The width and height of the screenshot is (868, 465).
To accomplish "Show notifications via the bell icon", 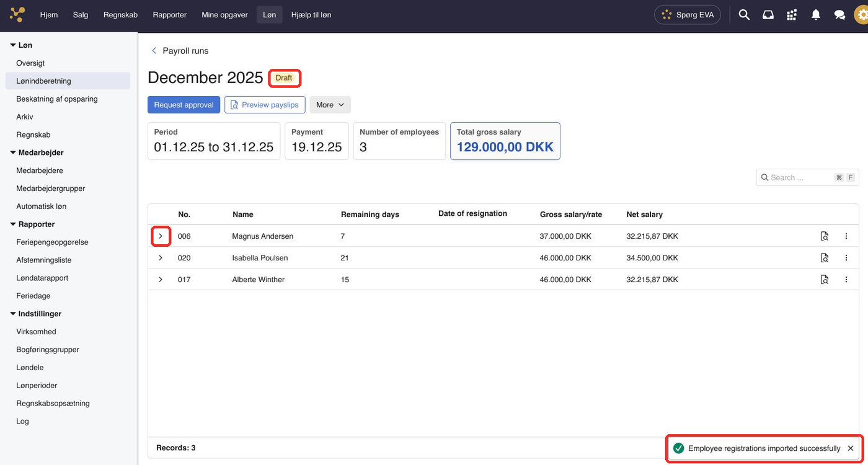I will (x=816, y=15).
